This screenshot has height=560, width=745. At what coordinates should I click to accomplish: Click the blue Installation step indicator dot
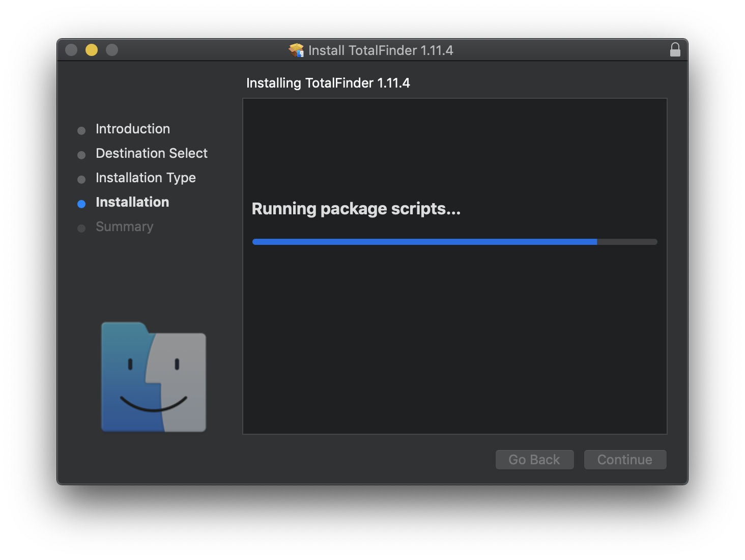[82, 204]
